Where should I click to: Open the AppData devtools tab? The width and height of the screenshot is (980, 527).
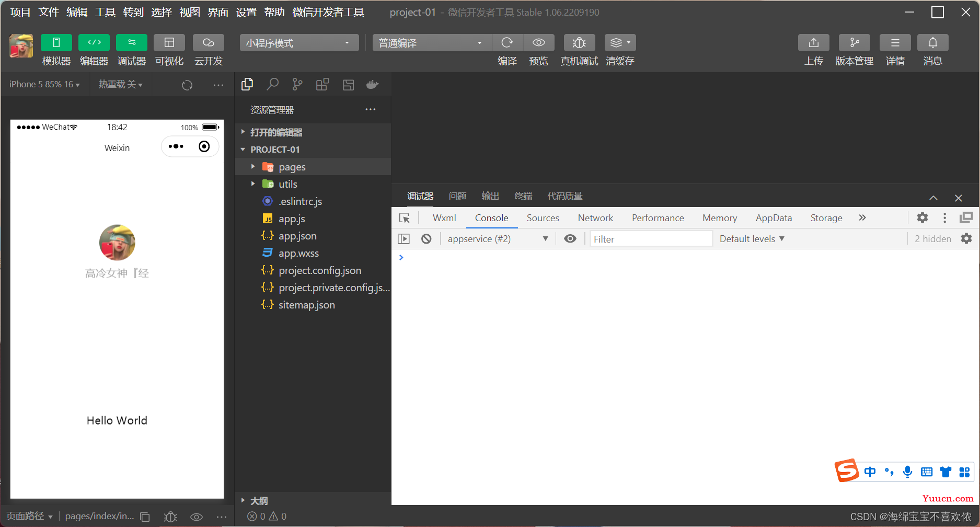tap(774, 218)
